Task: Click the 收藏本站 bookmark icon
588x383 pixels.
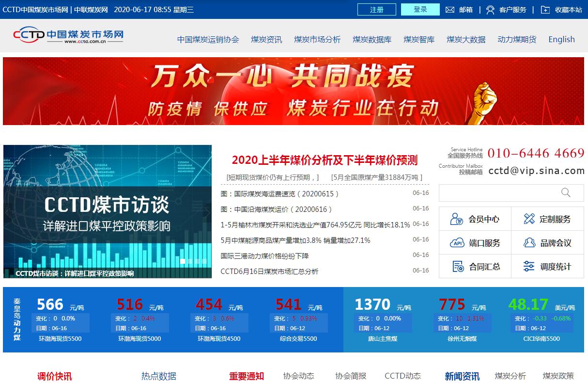Action: pyautogui.click(x=545, y=10)
